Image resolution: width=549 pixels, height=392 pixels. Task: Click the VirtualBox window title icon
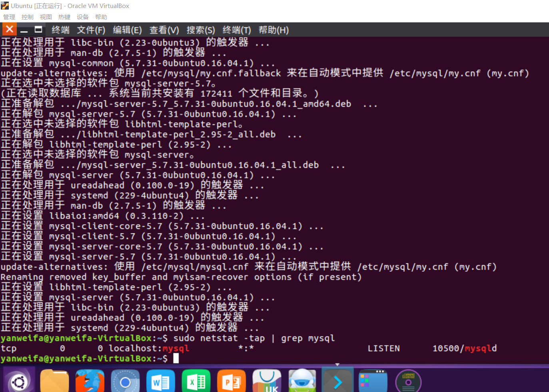click(x=5, y=6)
